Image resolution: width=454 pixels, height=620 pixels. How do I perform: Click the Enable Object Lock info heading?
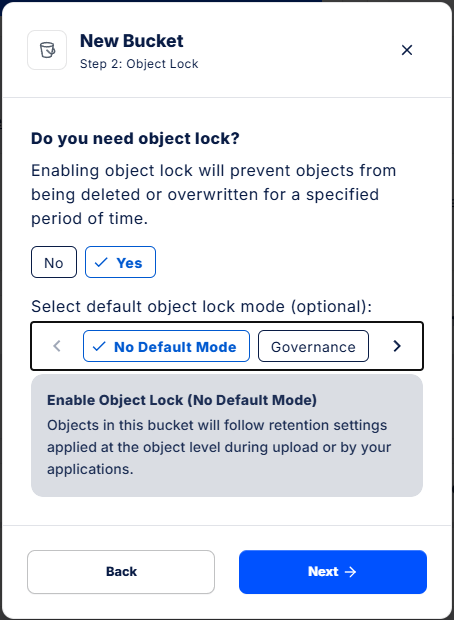click(x=182, y=400)
